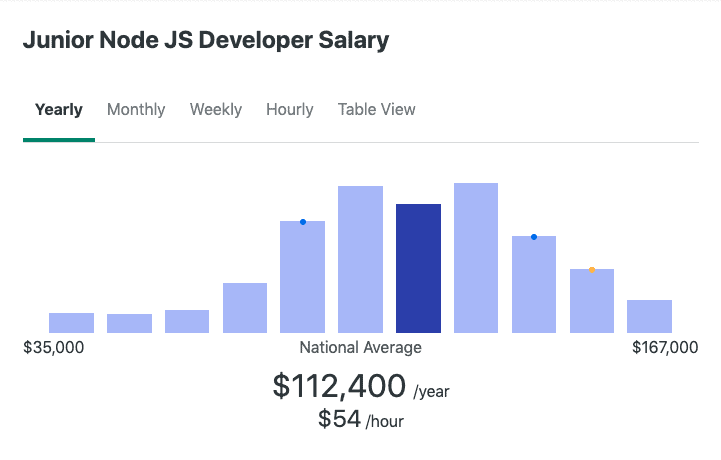Click the Junior Node JS Developer Salary heading
Image resolution: width=721 pixels, height=460 pixels.
point(206,41)
